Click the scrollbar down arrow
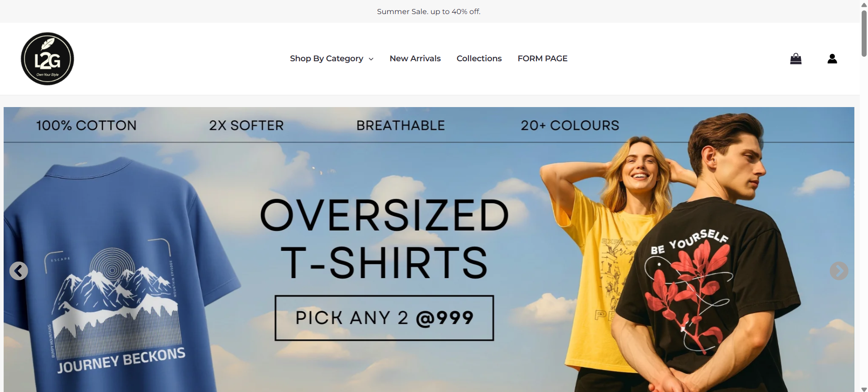868x392 pixels. pos(864,389)
